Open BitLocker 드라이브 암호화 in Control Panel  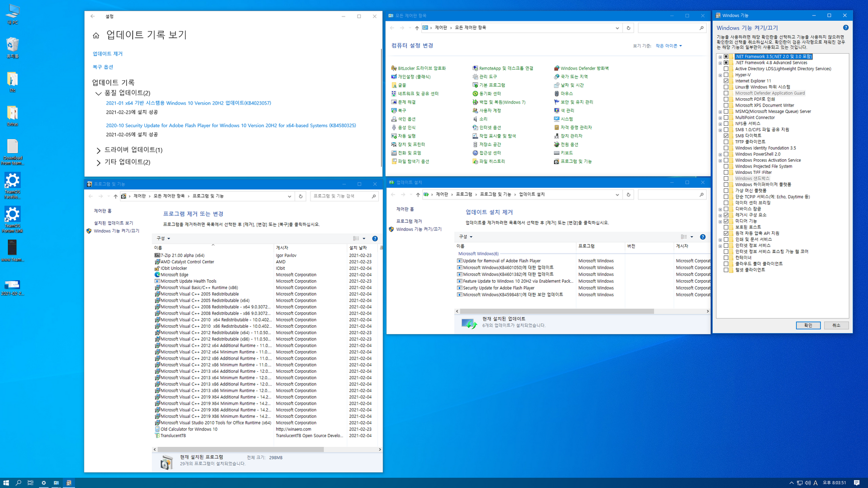418,68
